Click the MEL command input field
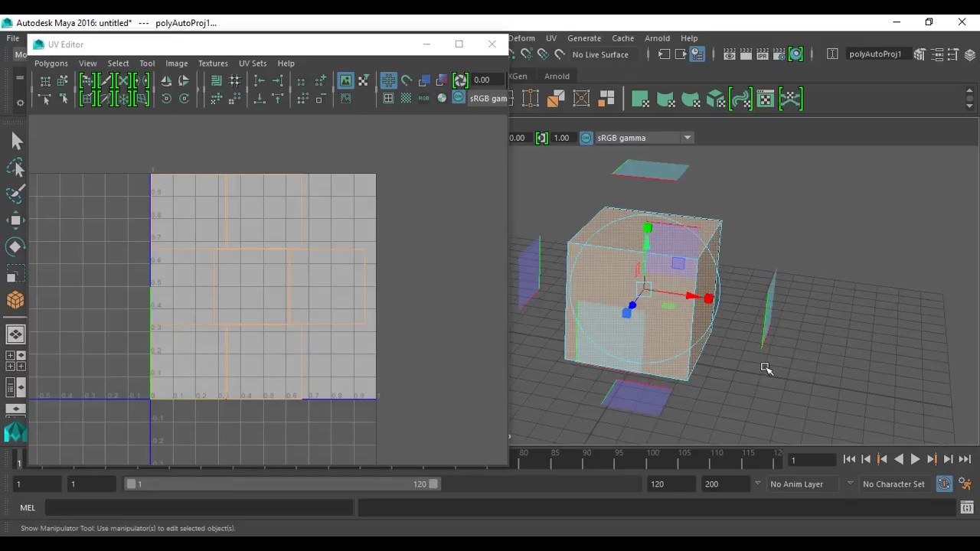Screen dimensions: 980x551 [199, 507]
